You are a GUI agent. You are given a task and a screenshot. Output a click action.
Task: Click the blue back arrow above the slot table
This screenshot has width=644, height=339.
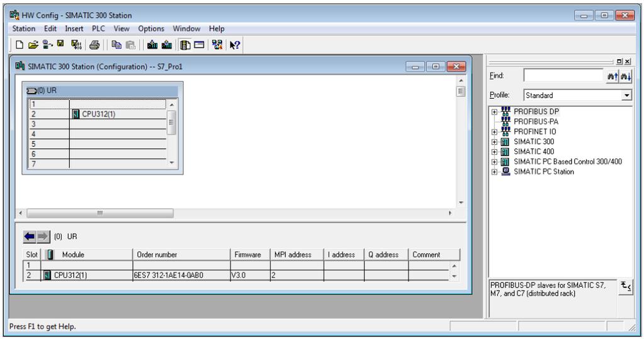click(30, 236)
